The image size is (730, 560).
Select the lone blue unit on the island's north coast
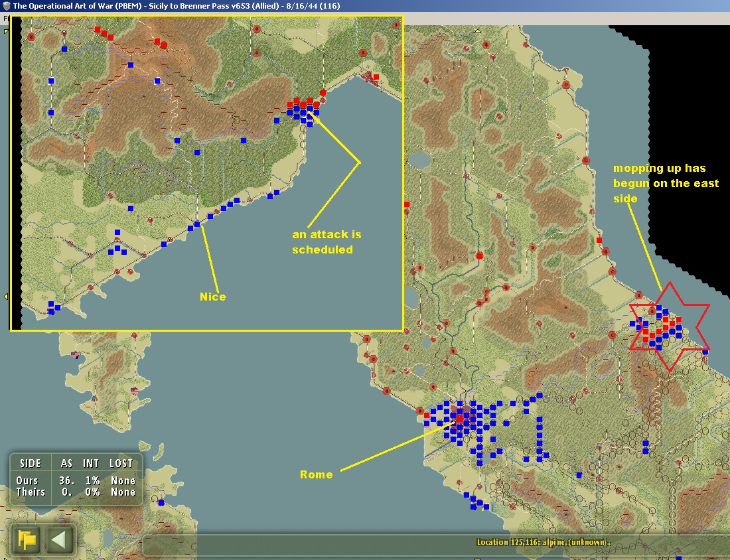[x=161, y=503]
